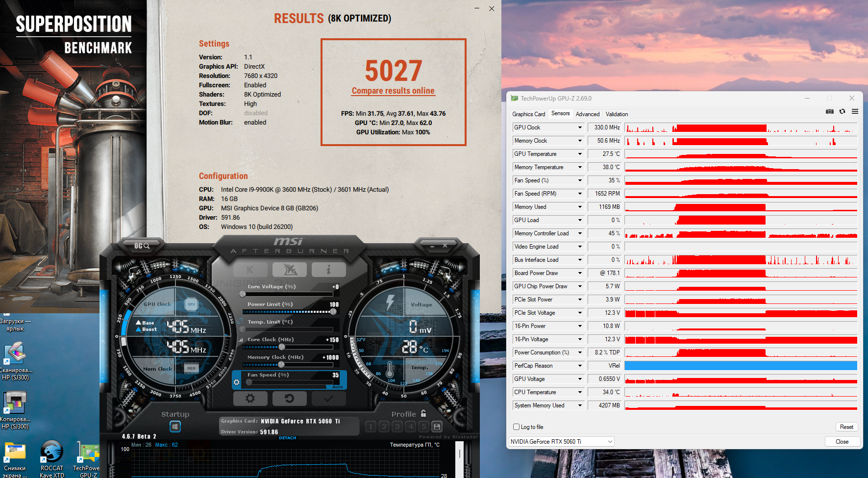Take a GPU-Z screenshot with camera icon
The height and width of the screenshot is (478, 868).
click(829, 111)
